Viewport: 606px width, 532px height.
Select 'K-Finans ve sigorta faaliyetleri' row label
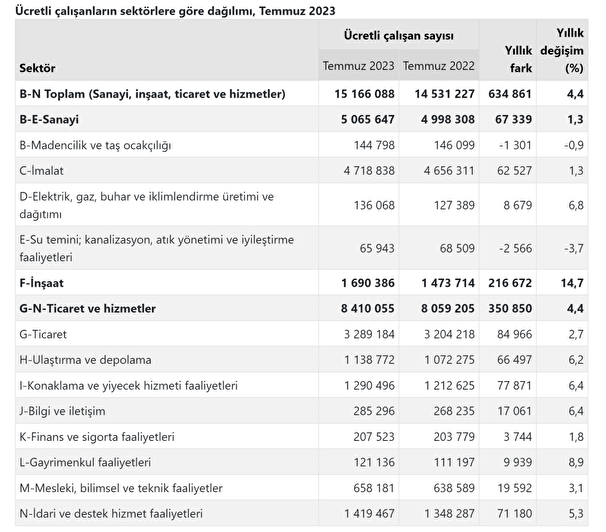tap(97, 437)
